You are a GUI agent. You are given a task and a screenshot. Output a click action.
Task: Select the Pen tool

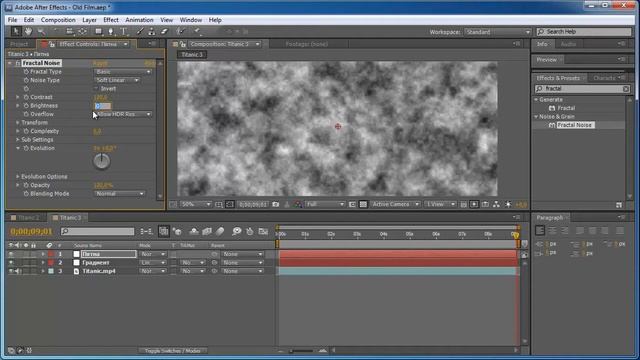point(111,31)
